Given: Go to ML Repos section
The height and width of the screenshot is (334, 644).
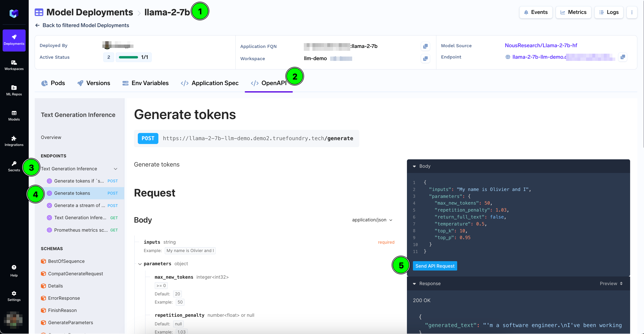Looking at the screenshot, I should point(14,90).
